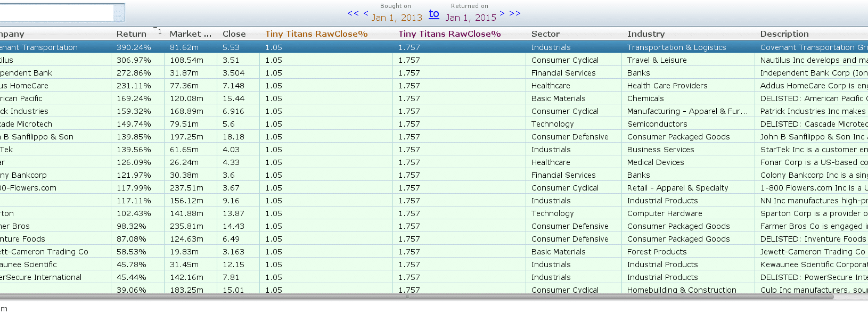Select the Patrick Industries company cell
This screenshot has width=868, height=314.
[x=55, y=111]
